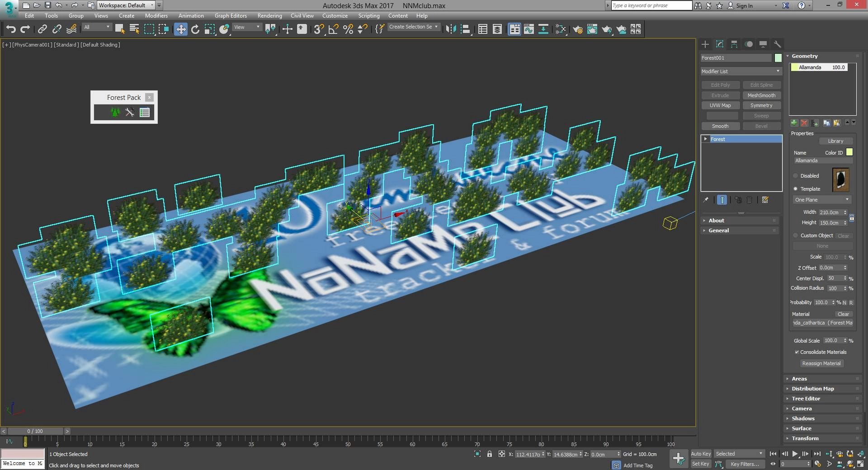Toggle the Percent Snap icon

click(348, 29)
